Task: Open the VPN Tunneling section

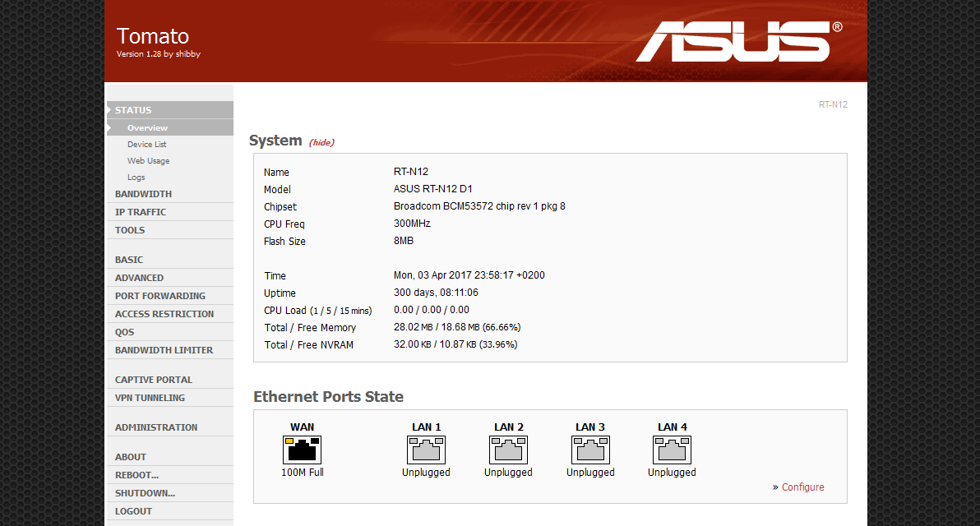Action: [x=150, y=398]
